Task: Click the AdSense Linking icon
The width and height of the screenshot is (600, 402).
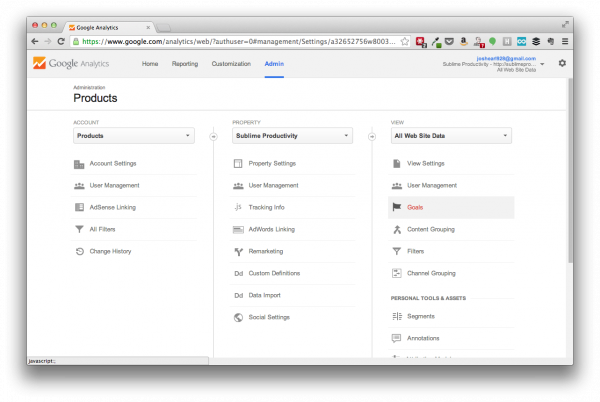Action: [79, 207]
